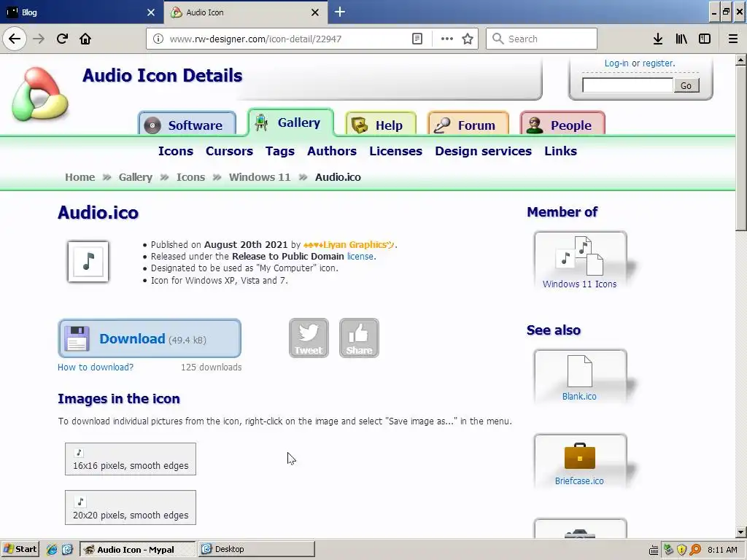Close the Audio Icon tab
747x560 pixels.
point(315,12)
